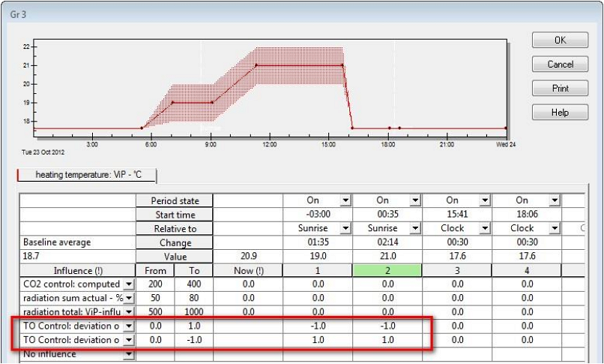Select the Value row header button

point(174,257)
